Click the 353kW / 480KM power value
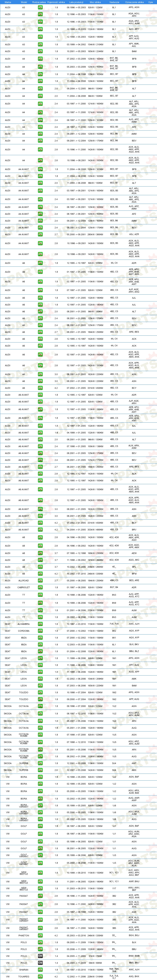 pyautogui.click(x=95, y=530)
